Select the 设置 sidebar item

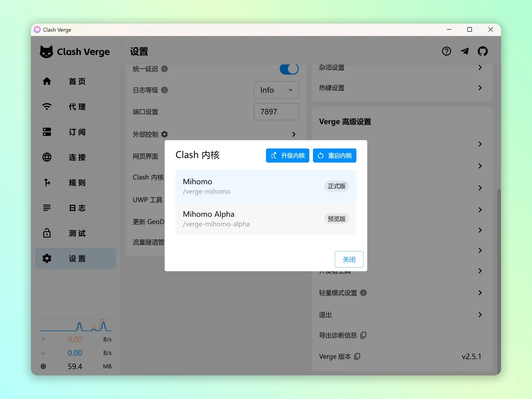tap(75, 258)
